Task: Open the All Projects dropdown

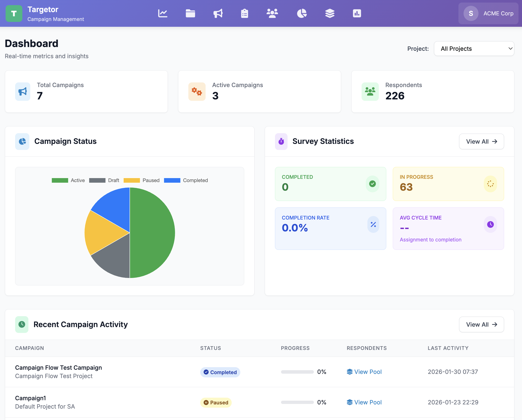Action: [474, 48]
